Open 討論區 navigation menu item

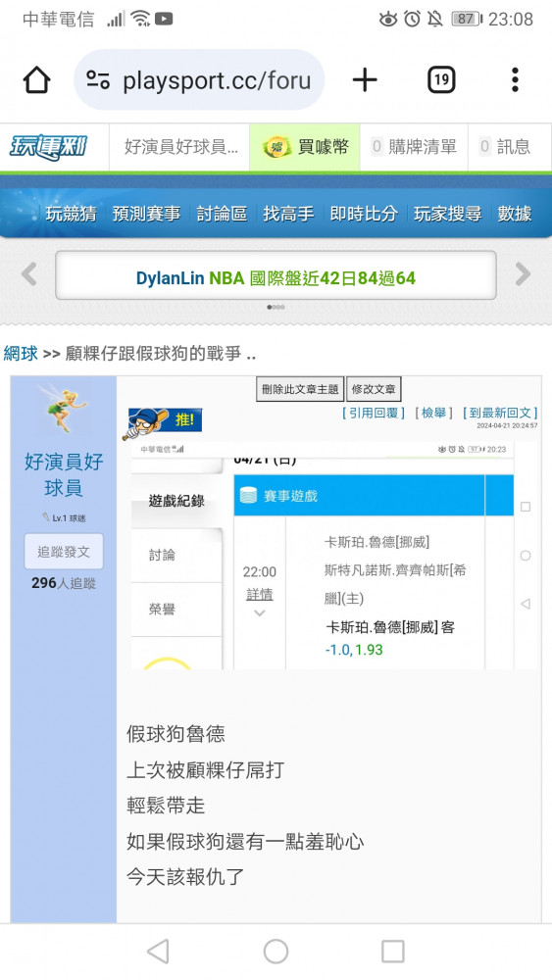coord(222,214)
